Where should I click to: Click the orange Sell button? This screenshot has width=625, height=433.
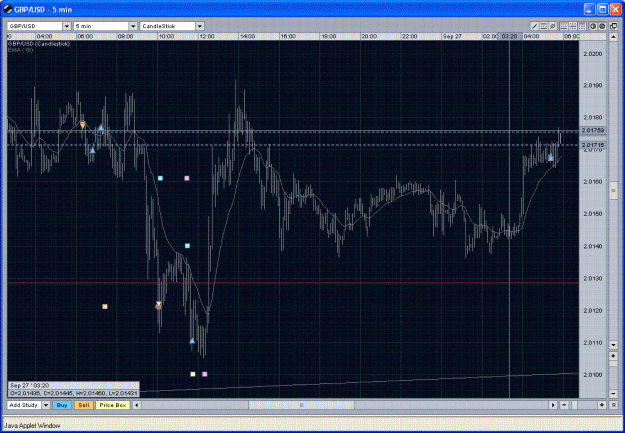click(84, 405)
